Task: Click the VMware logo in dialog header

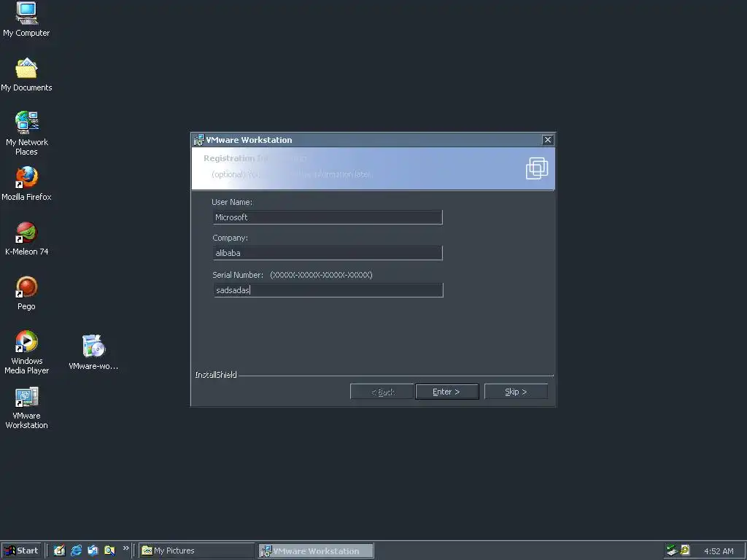Action: (x=537, y=168)
